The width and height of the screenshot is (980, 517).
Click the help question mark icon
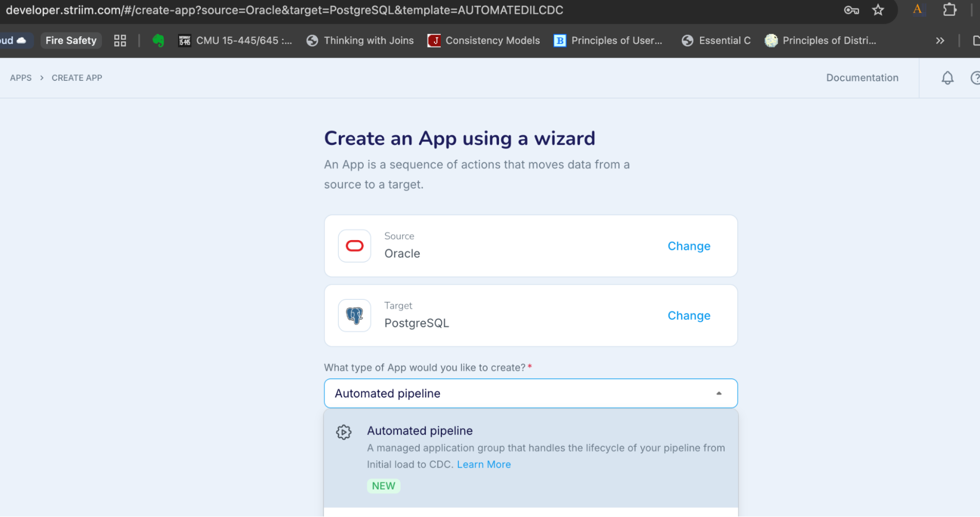tap(976, 78)
